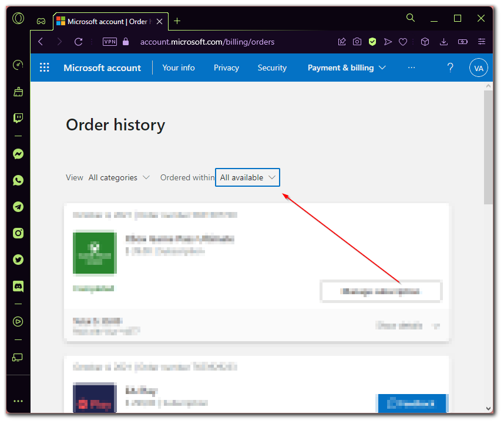Screen dimensions: 504x424
Task: Click the padlock site security icon
Action: (x=126, y=42)
